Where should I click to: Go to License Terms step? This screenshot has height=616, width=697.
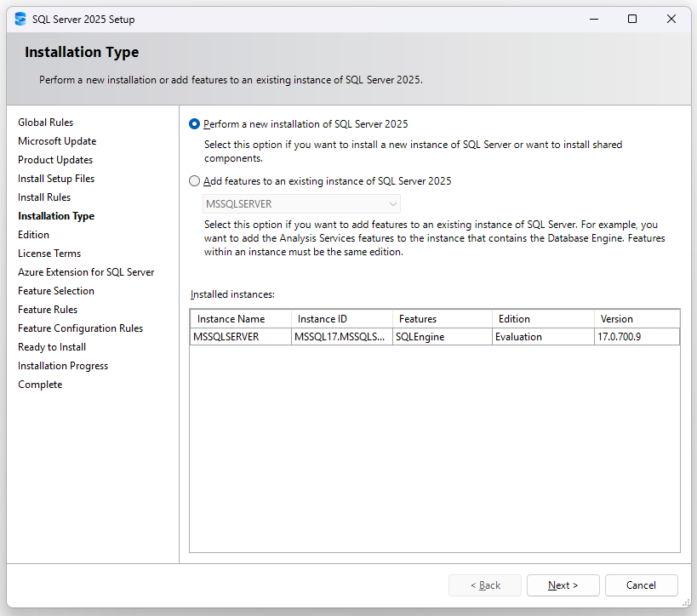[49, 253]
